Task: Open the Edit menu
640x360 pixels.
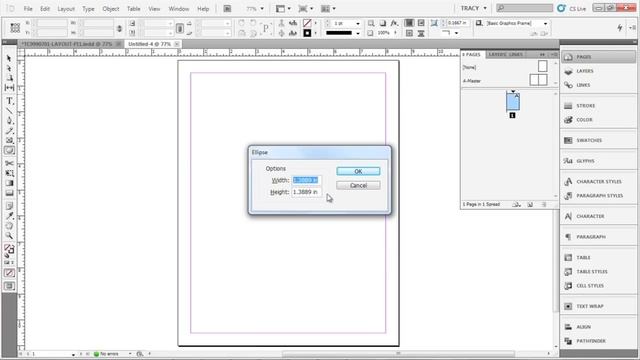Action: [x=45, y=9]
